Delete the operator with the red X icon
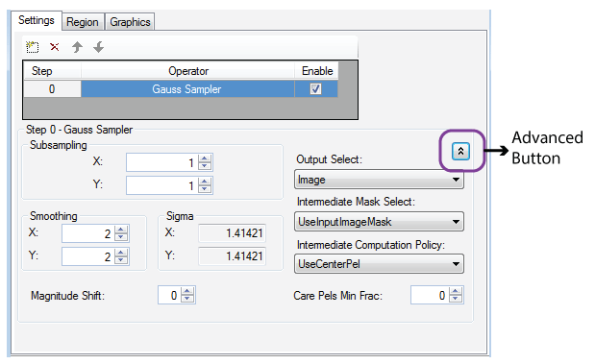The width and height of the screenshot is (595, 364). pos(55,47)
